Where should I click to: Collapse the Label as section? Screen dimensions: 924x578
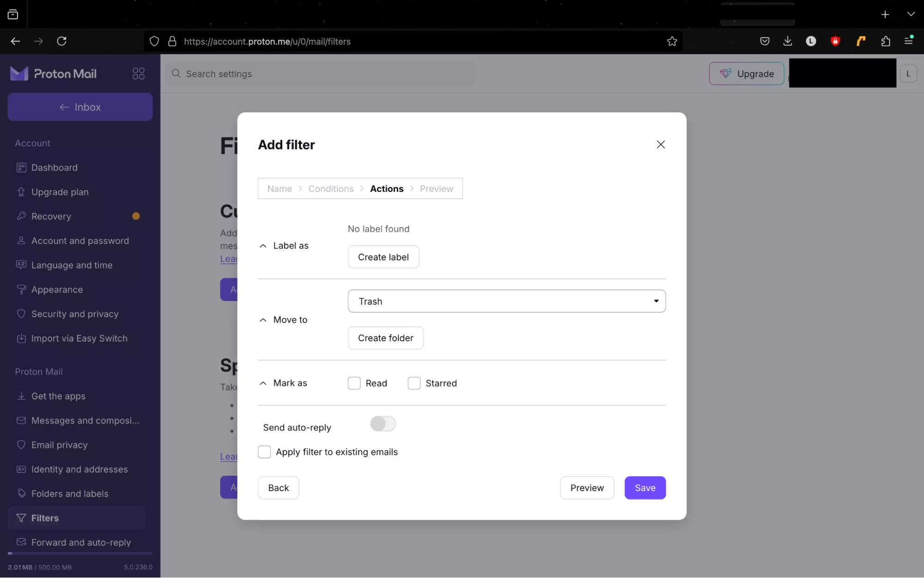pyautogui.click(x=263, y=246)
